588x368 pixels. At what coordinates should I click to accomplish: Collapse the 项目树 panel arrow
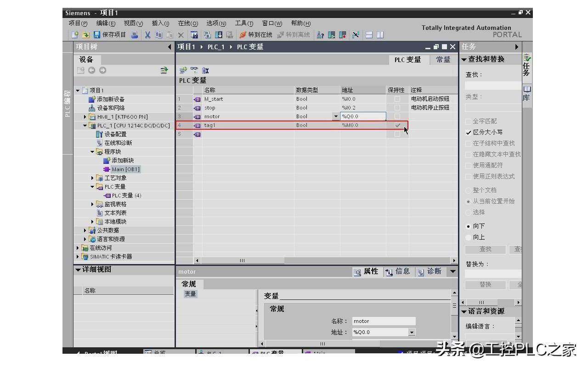[170, 47]
